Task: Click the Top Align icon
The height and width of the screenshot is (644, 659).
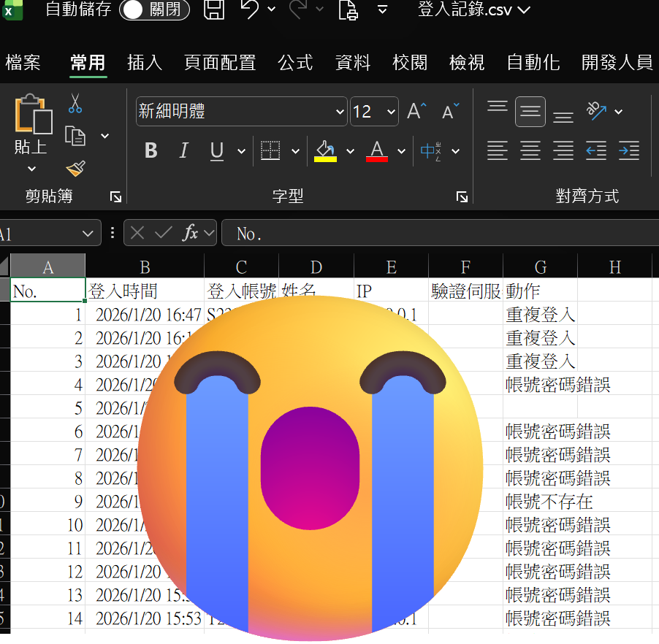Action: pos(498,108)
